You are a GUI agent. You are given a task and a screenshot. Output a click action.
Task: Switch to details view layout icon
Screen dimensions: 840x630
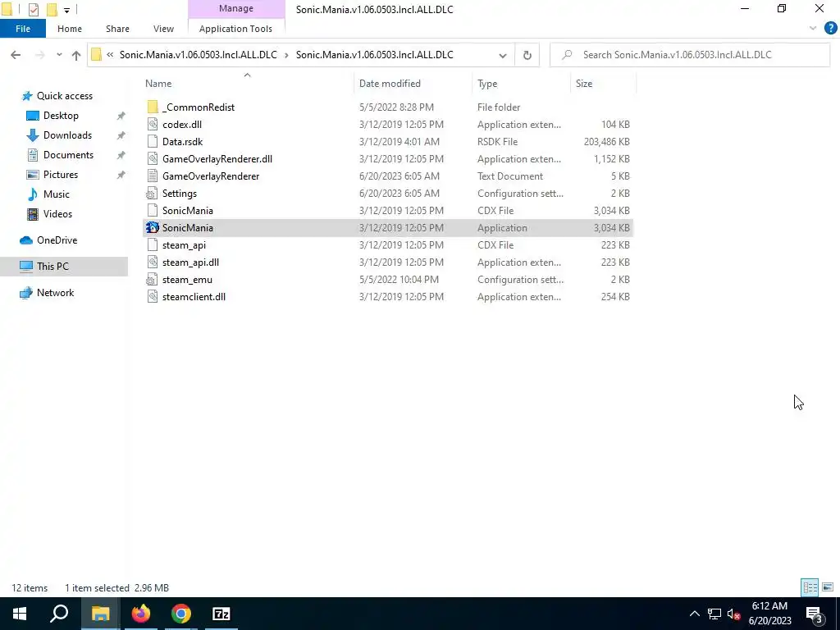click(x=810, y=587)
